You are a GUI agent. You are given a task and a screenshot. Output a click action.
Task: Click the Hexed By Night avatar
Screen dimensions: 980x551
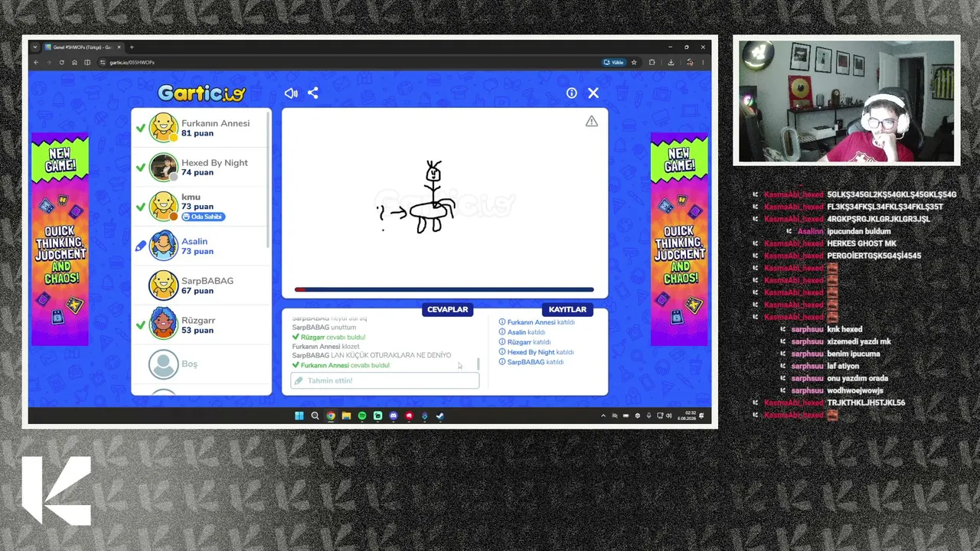[x=163, y=167]
